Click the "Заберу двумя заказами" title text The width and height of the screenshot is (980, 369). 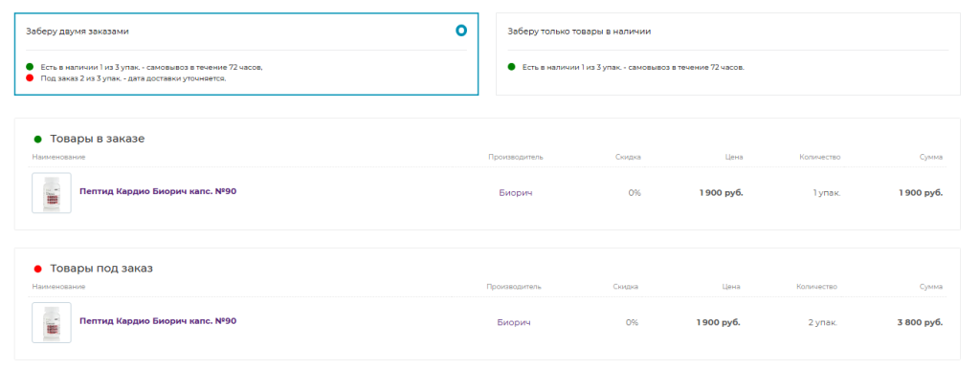pos(78,32)
